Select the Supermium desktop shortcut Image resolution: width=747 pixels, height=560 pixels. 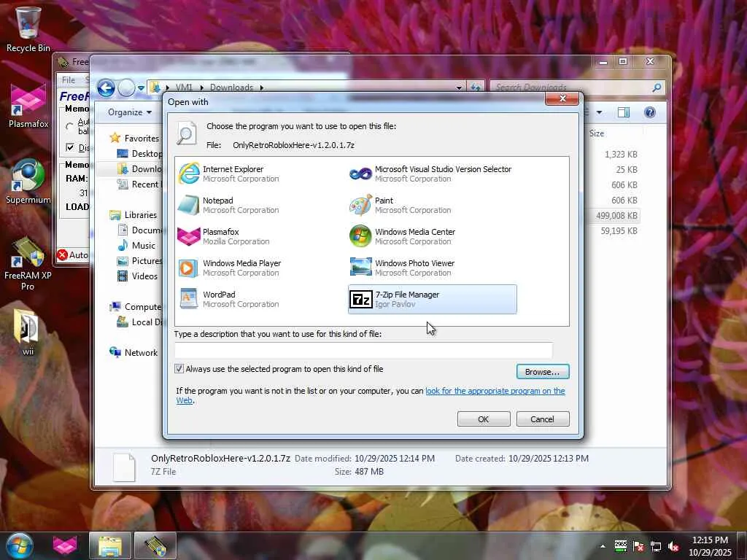(x=28, y=182)
